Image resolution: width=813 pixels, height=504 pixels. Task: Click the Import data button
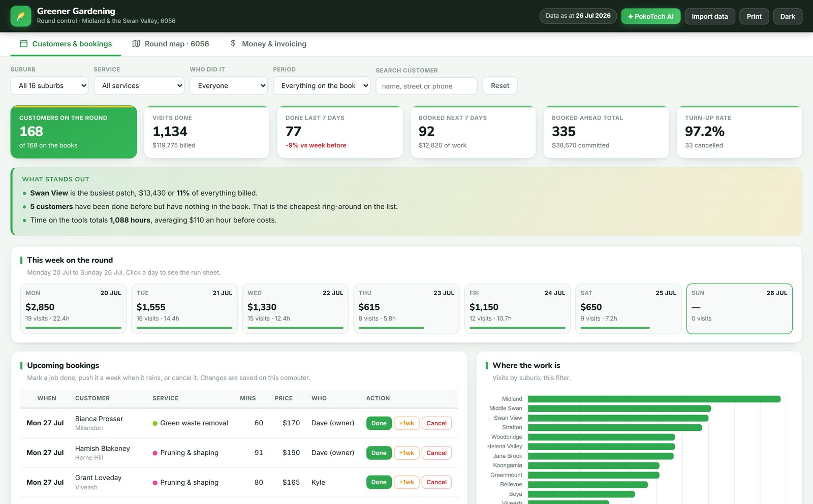[x=709, y=16]
